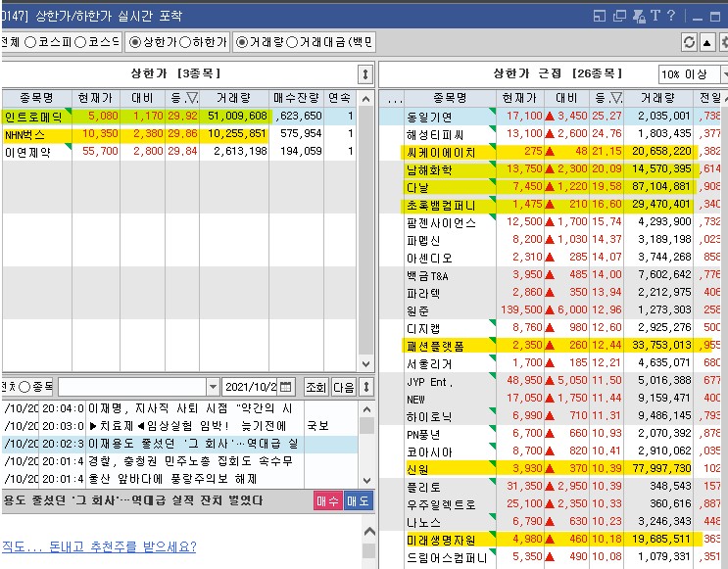Screen dimensions: 728x569
Task: Select 동일기연 in 상한가 근접 list
Action: [x=553, y=116]
